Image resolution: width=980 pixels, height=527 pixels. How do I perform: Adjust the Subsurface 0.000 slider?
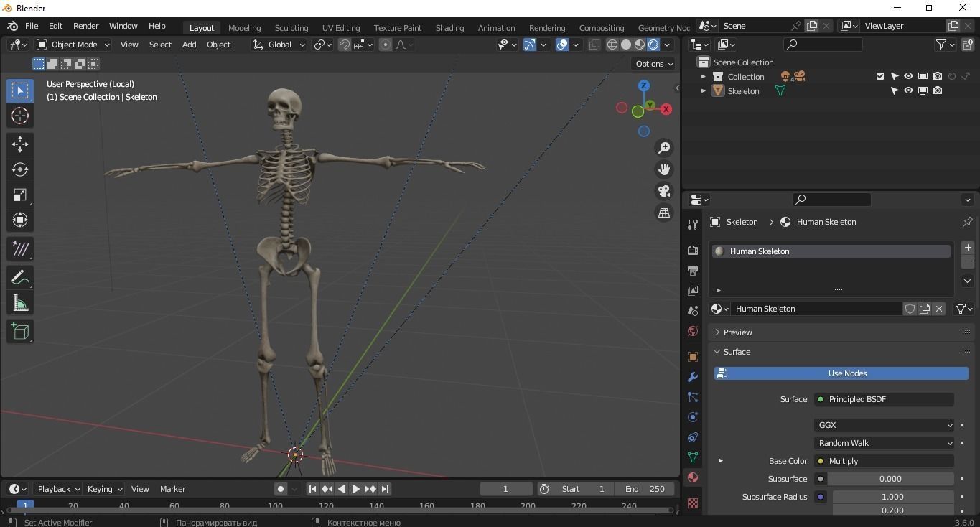(x=890, y=479)
